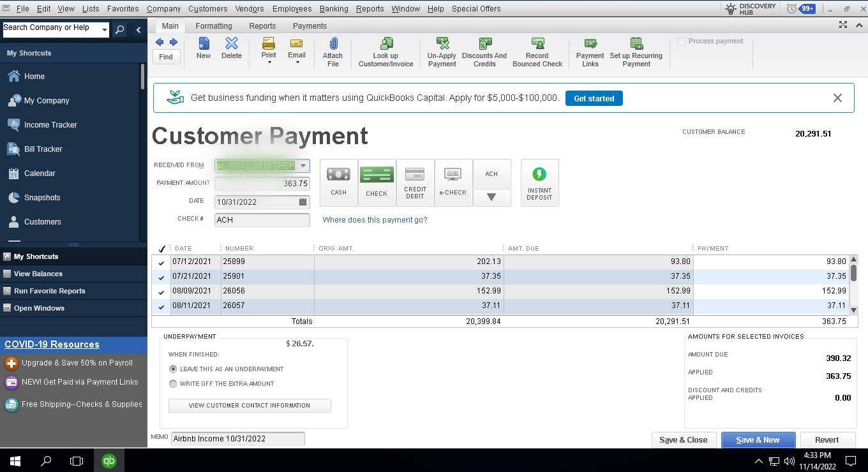
Task: Dismiss QuickBooks Capital banner
Action: point(837,98)
